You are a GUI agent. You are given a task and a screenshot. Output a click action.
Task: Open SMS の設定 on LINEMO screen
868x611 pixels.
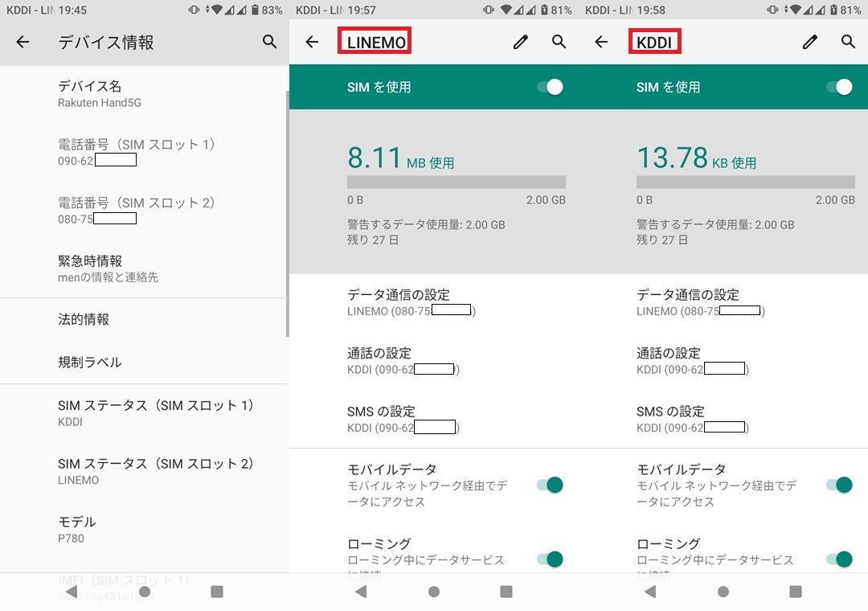(x=434, y=420)
